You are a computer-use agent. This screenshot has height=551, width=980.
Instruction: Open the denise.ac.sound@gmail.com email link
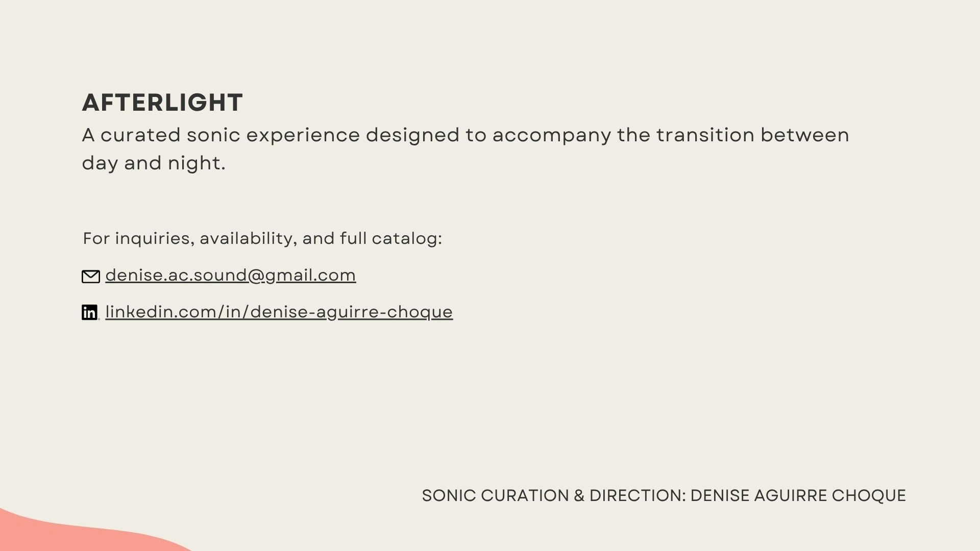point(231,275)
